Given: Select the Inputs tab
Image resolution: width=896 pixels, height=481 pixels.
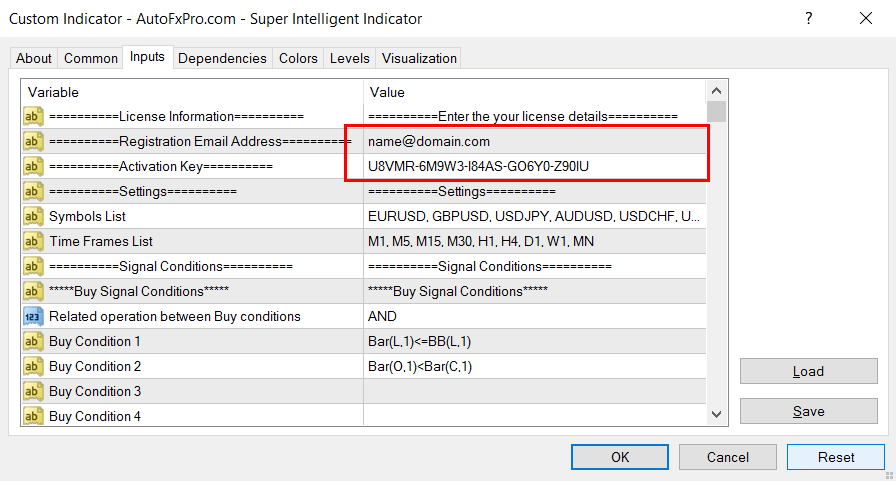Looking at the screenshot, I should 147,57.
